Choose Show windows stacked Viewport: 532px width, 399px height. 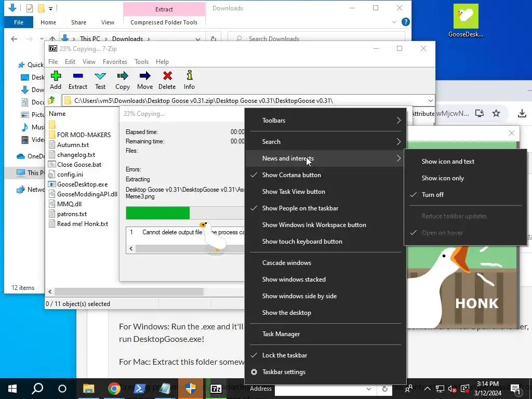point(325,280)
